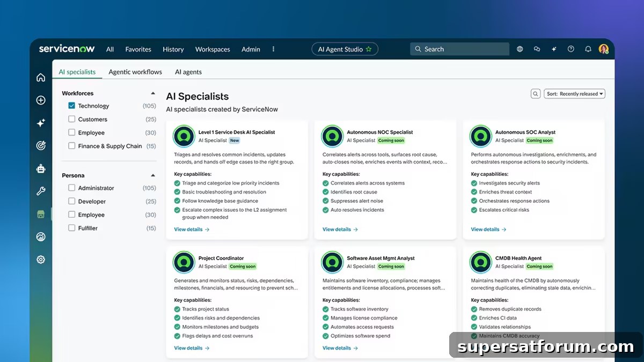Open the All menu
This screenshot has width=644, height=362.
pyautogui.click(x=110, y=49)
